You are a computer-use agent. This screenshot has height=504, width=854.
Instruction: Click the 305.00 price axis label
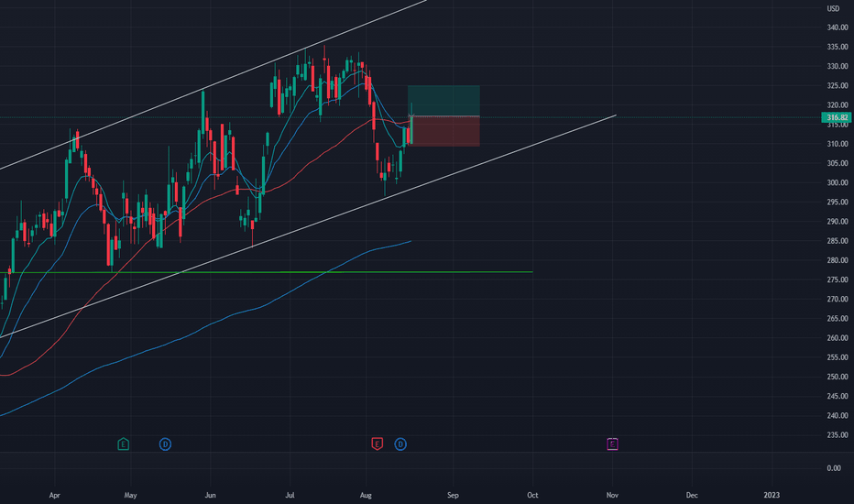click(838, 163)
